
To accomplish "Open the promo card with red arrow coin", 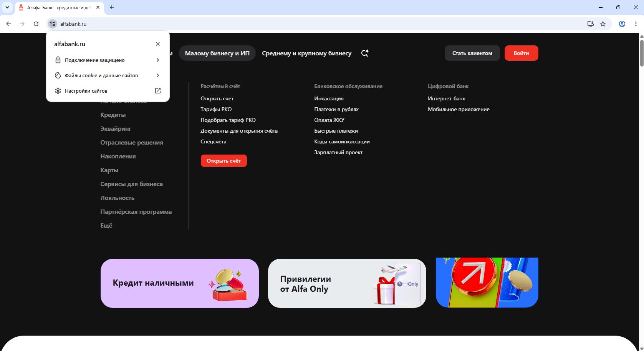I will (x=487, y=283).
